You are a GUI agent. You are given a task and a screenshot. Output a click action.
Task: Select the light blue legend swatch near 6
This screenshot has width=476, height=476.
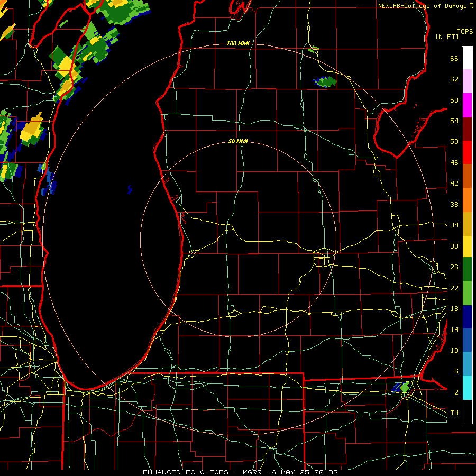pos(467,363)
